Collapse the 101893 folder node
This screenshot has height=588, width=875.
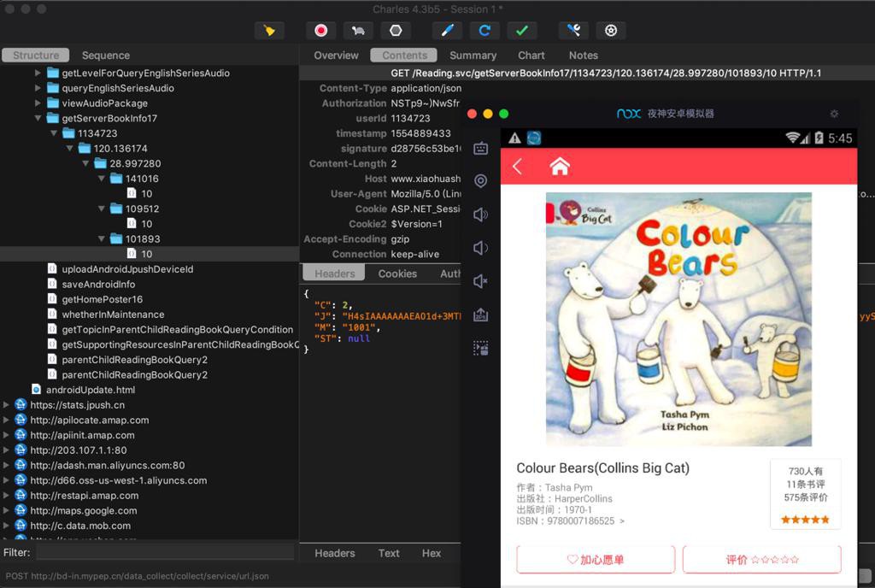pos(101,238)
